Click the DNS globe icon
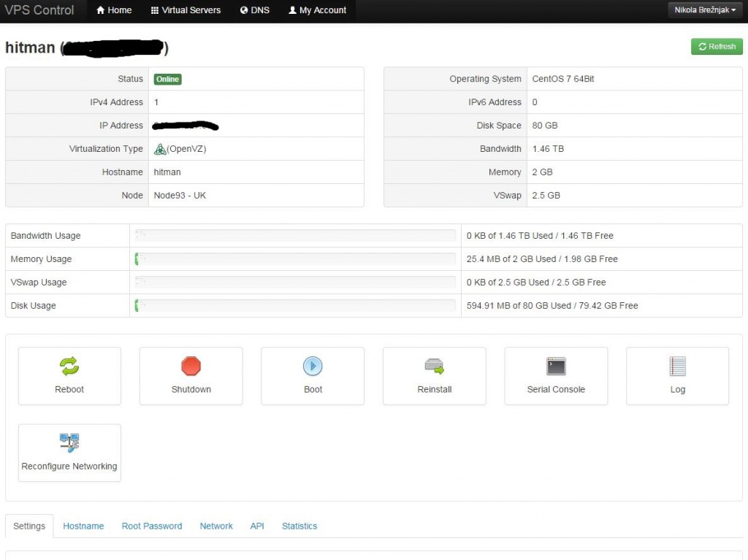Image resolution: width=748 pixels, height=560 pixels. (x=244, y=10)
